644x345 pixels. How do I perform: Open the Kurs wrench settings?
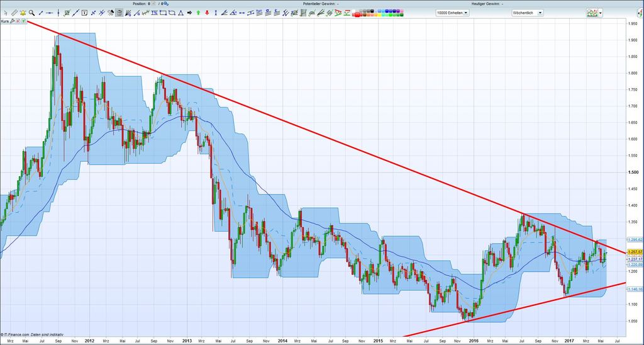pos(12,21)
